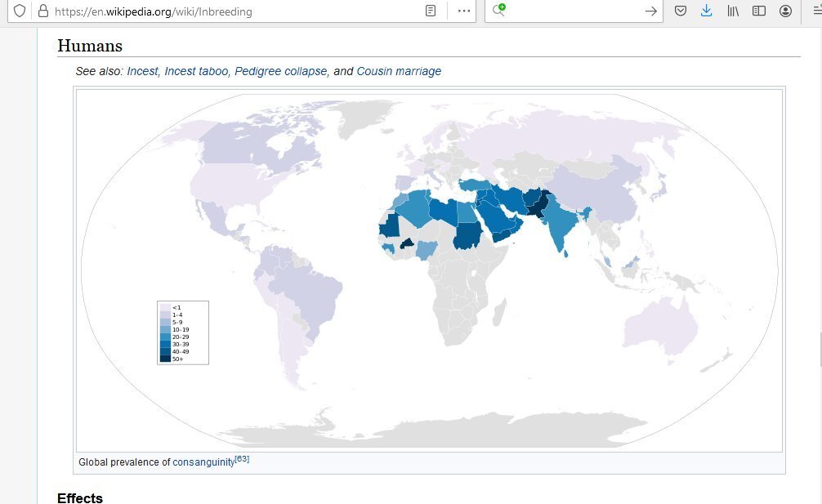Toggle the sidebar view icon
The width and height of the screenshot is (822, 504).
point(758,11)
